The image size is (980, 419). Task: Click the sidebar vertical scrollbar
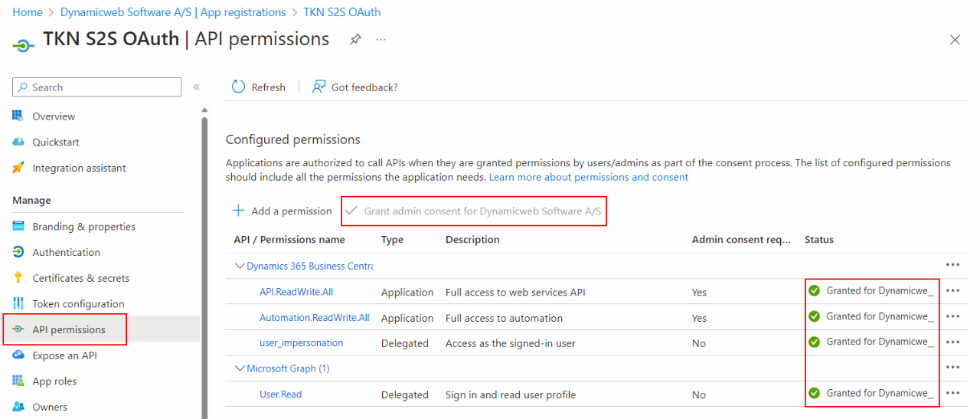(204, 268)
